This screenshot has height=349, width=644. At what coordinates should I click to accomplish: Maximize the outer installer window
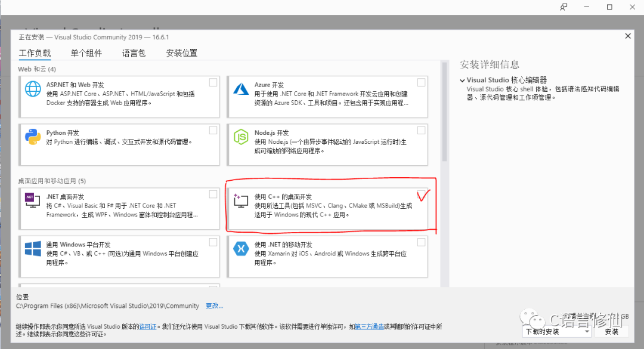pyautogui.click(x=609, y=7)
